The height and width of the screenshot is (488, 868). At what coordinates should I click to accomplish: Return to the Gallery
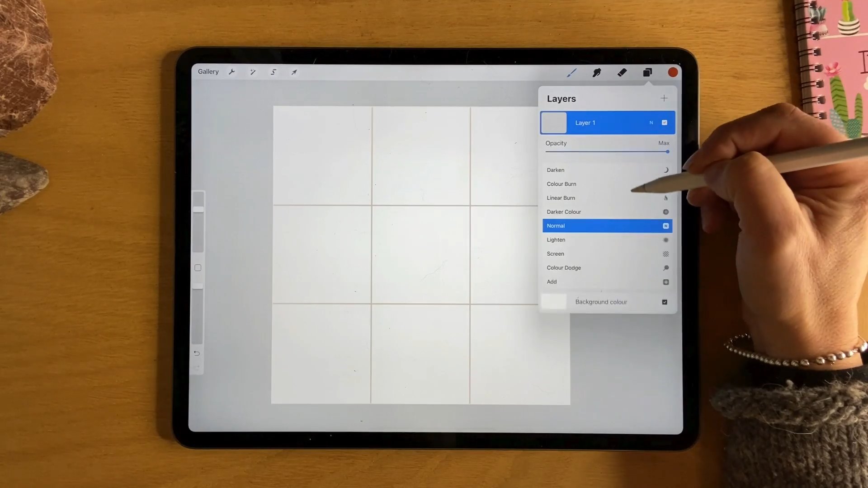click(x=208, y=71)
